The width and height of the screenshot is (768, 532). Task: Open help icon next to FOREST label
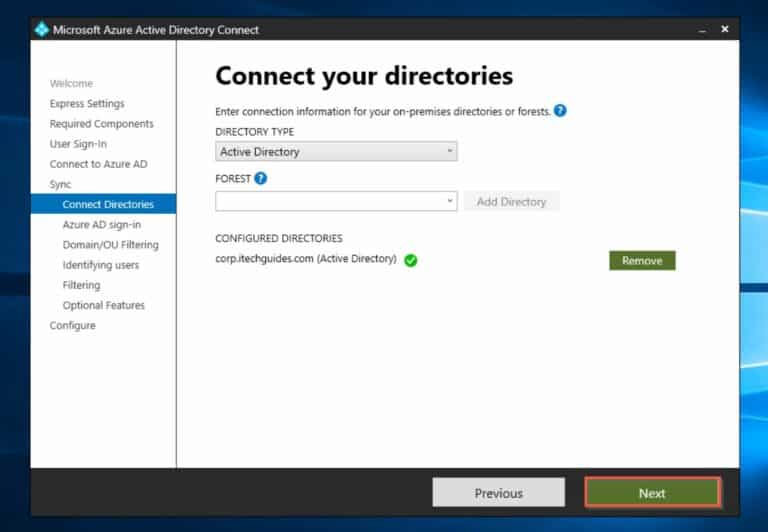261,178
